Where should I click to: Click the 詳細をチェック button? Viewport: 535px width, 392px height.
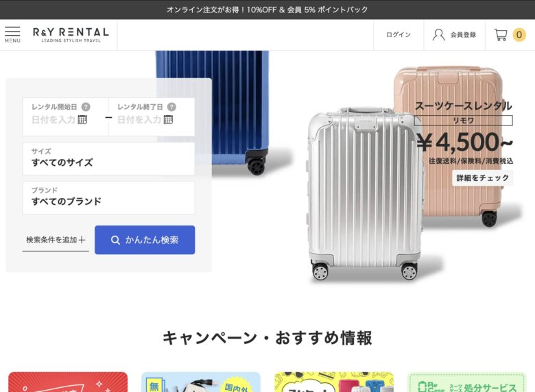point(482,178)
